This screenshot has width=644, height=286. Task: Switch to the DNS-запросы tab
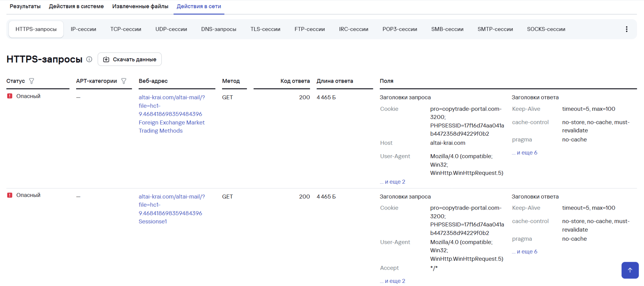(x=219, y=29)
